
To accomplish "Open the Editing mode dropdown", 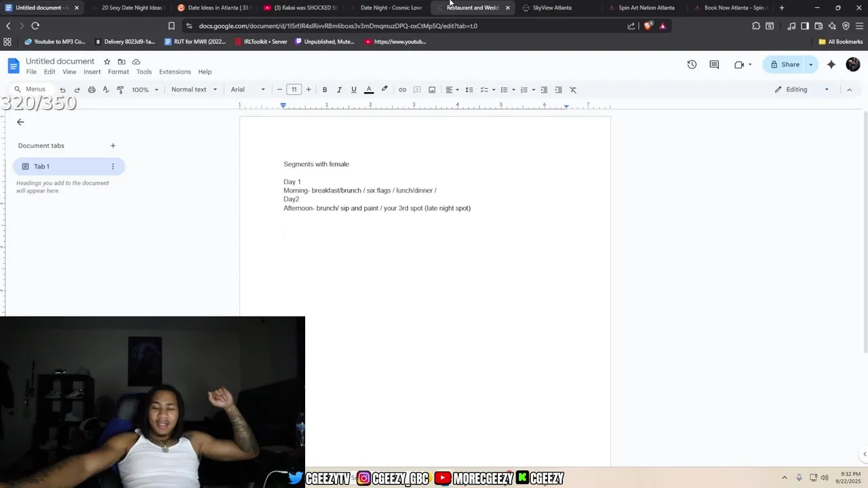I will pyautogui.click(x=802, y=89).
